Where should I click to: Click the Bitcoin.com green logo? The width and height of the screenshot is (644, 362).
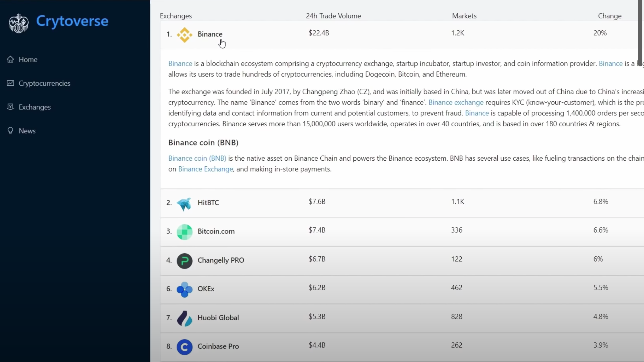point(185,232)
